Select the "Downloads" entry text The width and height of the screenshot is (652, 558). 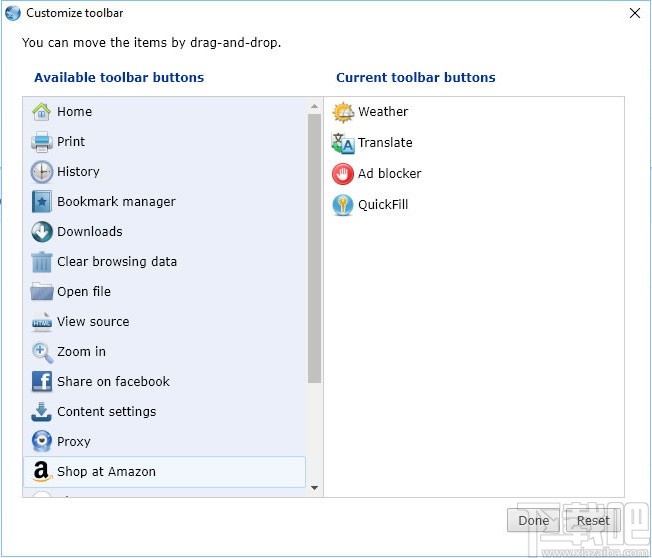90,232
